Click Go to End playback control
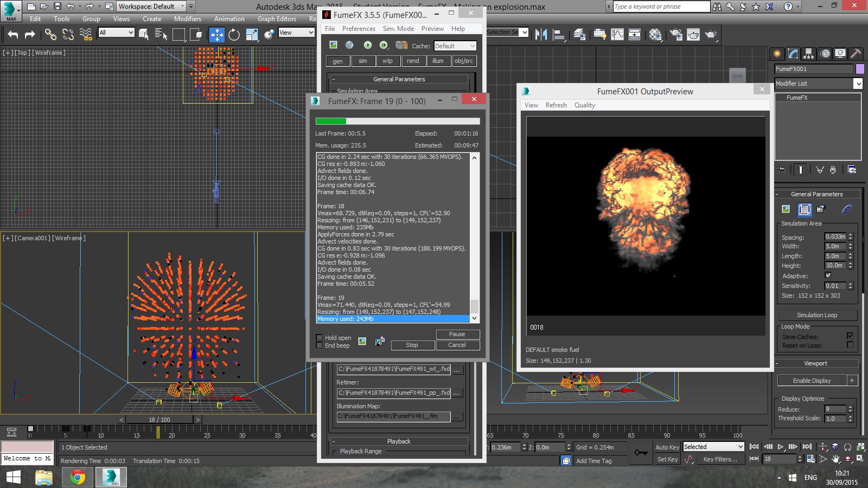Image resolution: width=868 pixels, height=488 pixels. (x=807, y=447)
